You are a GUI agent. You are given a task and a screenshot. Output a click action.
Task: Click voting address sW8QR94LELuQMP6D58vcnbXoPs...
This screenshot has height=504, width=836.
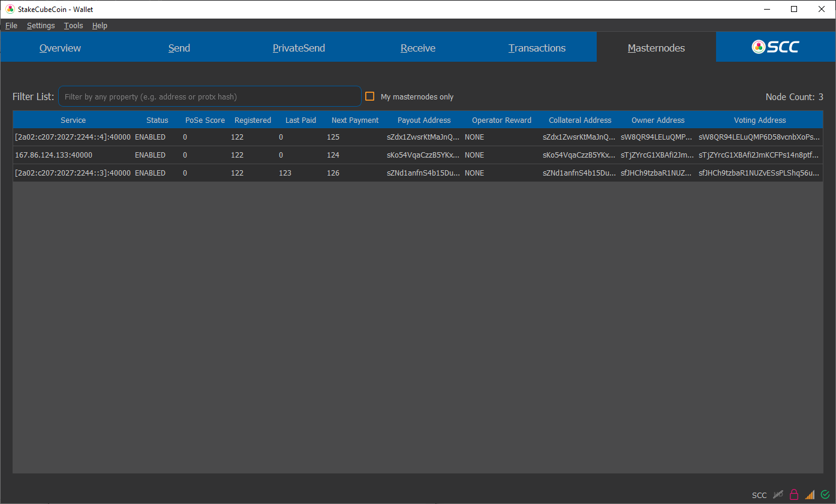coord(759,137)
